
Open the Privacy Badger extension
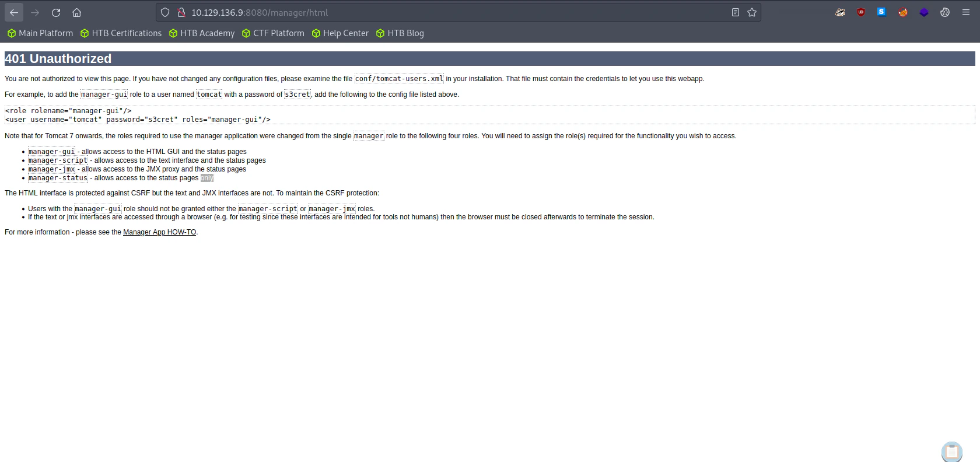pyautogui.click(x=840, y=12)
